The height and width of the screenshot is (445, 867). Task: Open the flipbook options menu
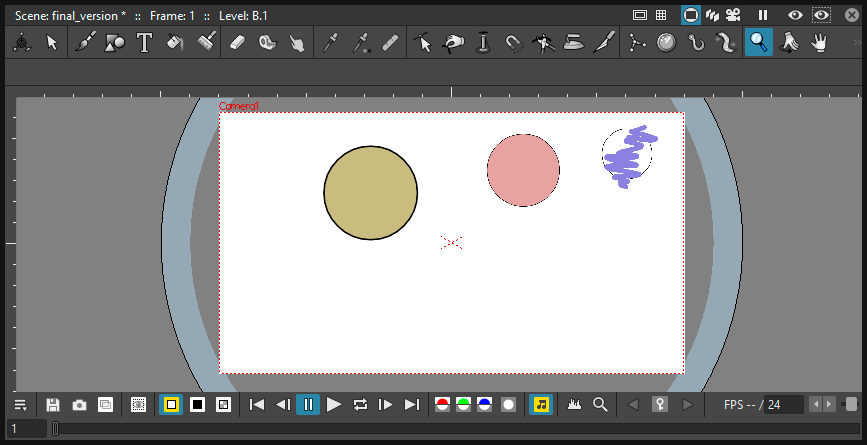20,405
